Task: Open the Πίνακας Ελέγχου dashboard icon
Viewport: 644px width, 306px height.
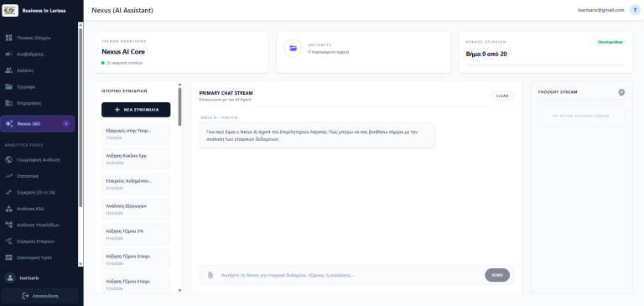Action: (x=8, y=38)
